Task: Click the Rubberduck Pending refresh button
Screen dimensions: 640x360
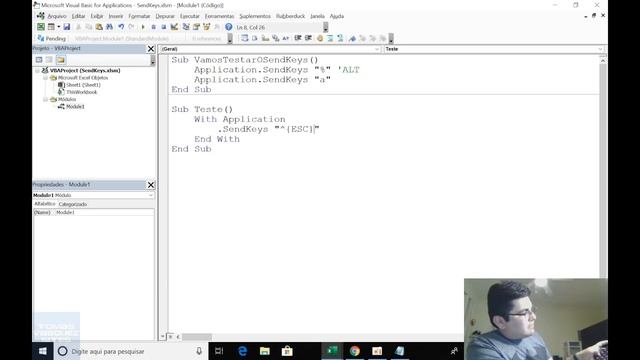Action: [x=51, y=38]
